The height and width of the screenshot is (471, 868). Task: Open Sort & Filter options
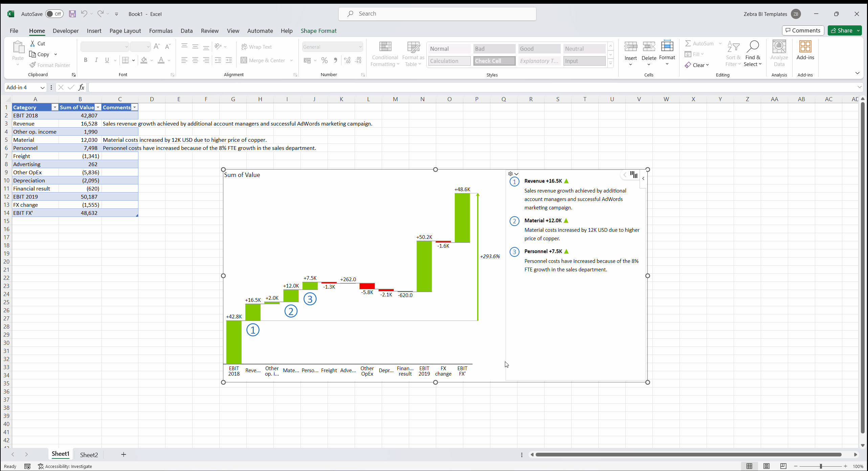(x=733, y=53)
